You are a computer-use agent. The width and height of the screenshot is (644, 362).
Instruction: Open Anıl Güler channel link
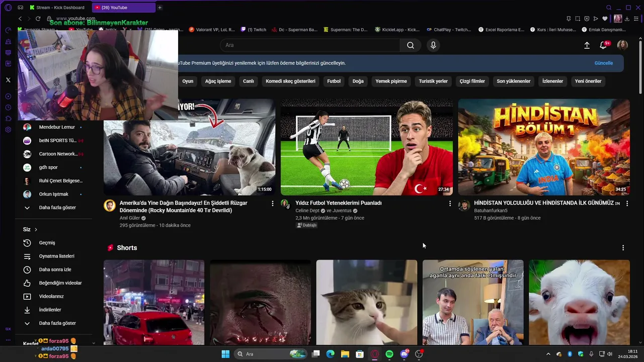point(129,218)
